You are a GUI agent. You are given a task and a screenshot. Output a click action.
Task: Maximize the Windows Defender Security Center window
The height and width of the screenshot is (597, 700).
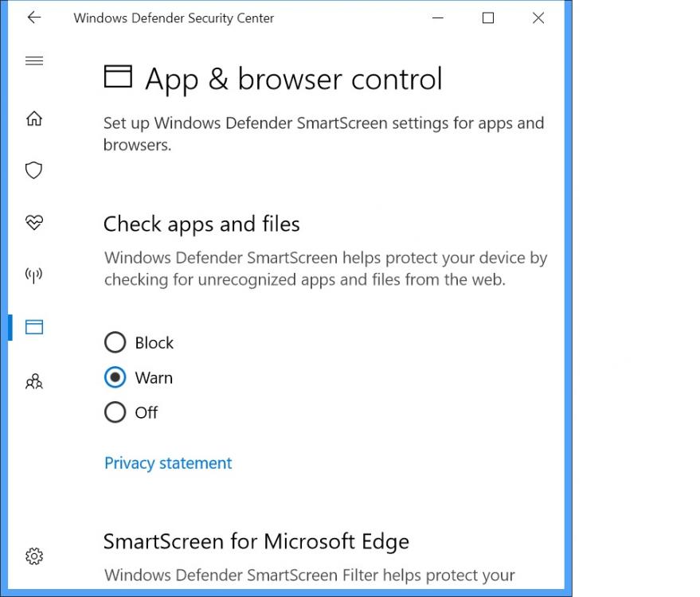pyautogui.click(x=488, y=18)
